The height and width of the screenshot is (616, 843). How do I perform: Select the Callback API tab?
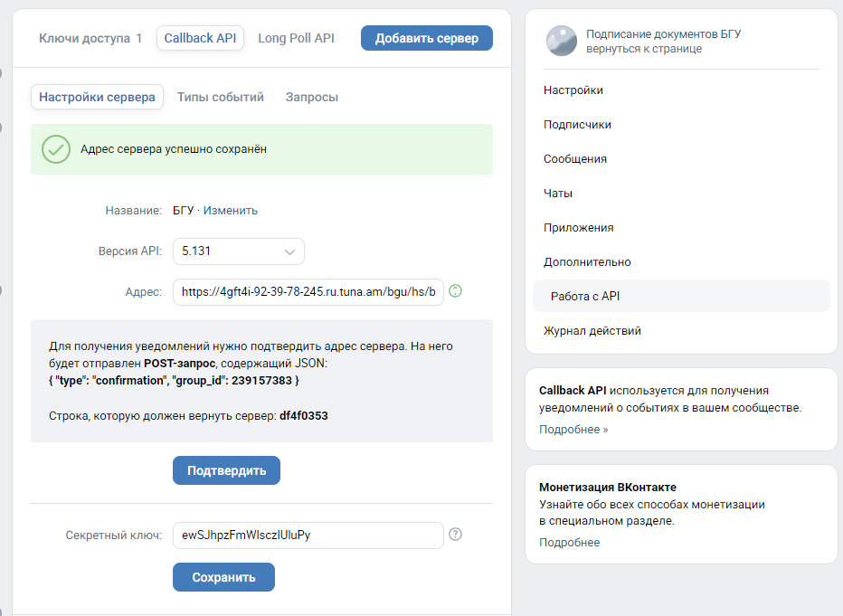[200, 38]
